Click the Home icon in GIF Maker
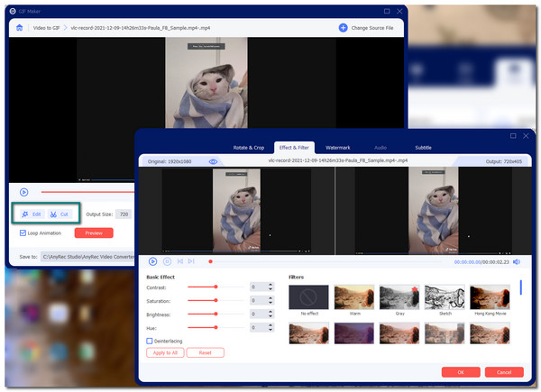The image size is (541, 392). point(19,28)
